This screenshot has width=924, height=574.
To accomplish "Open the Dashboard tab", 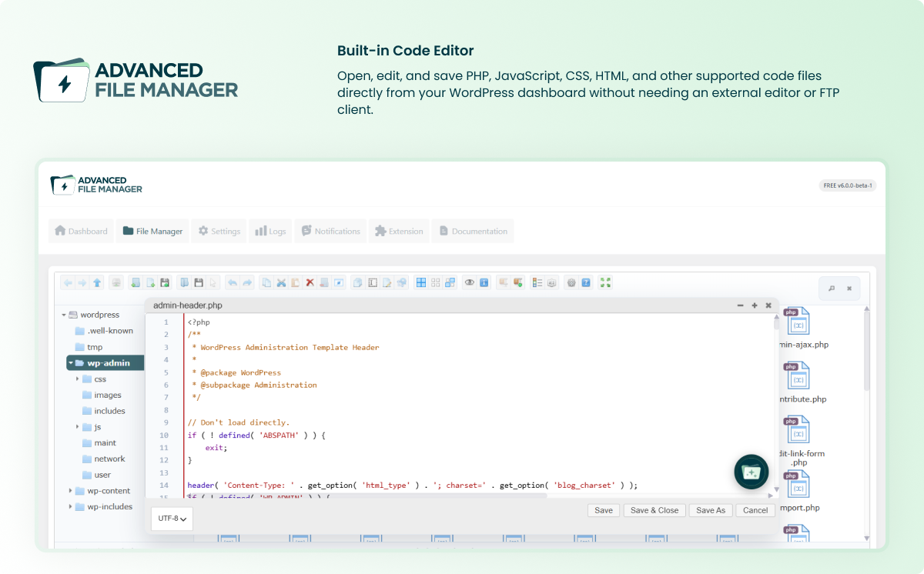I will point(81,231).
